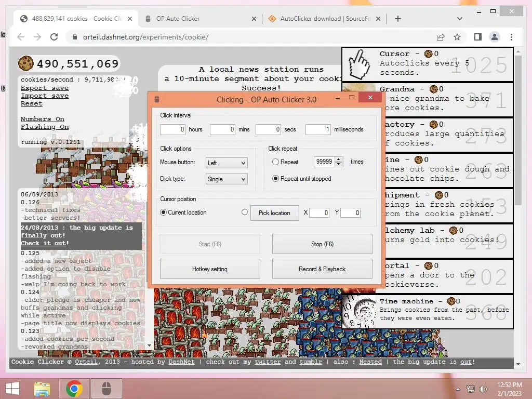The height and width of the screenshot is (399, 532).
Task: Close the Cookie Clicker browser tab
Action: [129, 19]
